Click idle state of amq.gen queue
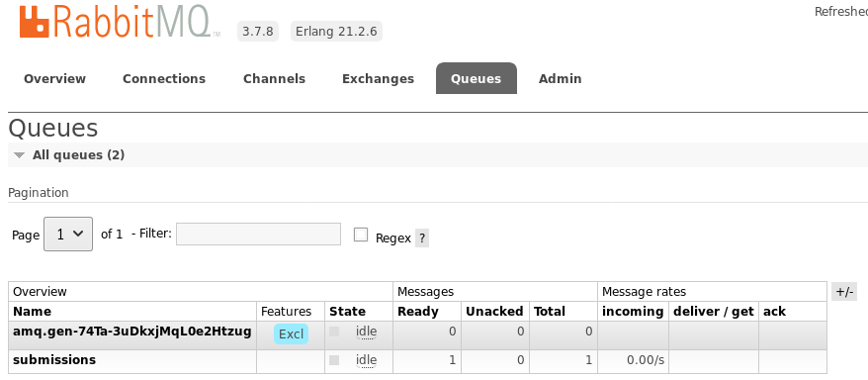Image resolution: width=868 pixels, height=380 pixels. (x=366, y=332)
